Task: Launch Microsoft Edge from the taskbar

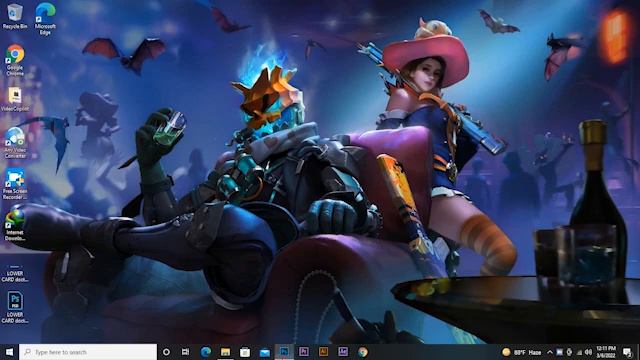Action: pos(206,352)
